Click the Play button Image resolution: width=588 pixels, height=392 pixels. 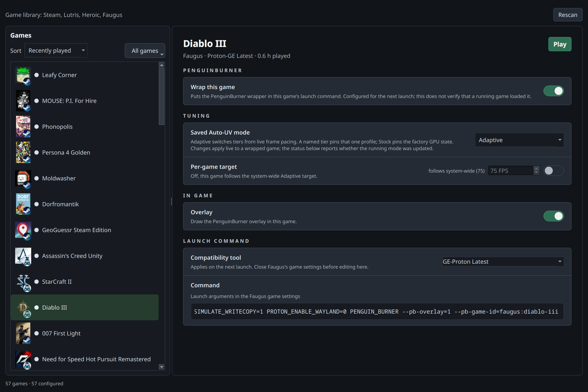(560, 44)
